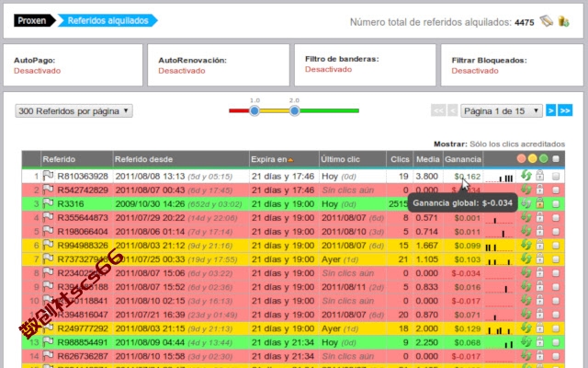The height and width of the screenshot is (368, 588).
Task: Sort by Ganancia column header
Action: click(463, 159)
